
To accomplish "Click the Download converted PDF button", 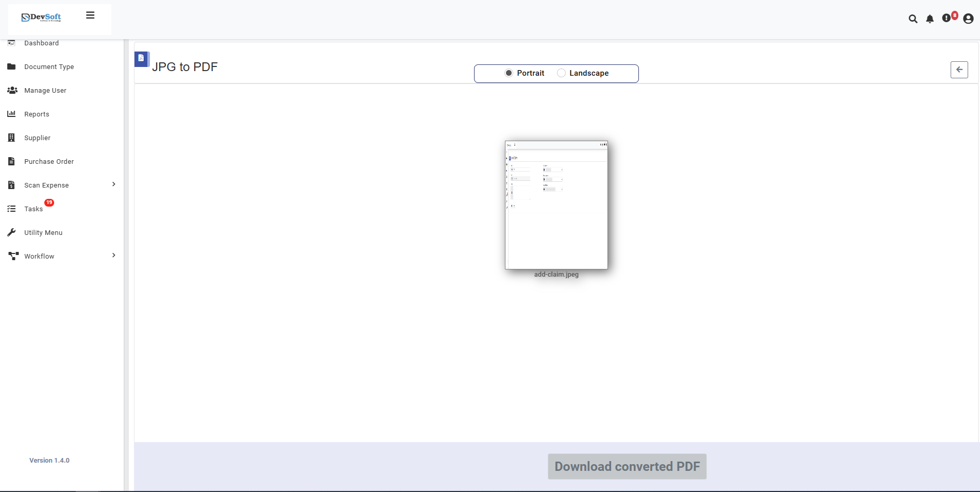I will tap(627, 466).
